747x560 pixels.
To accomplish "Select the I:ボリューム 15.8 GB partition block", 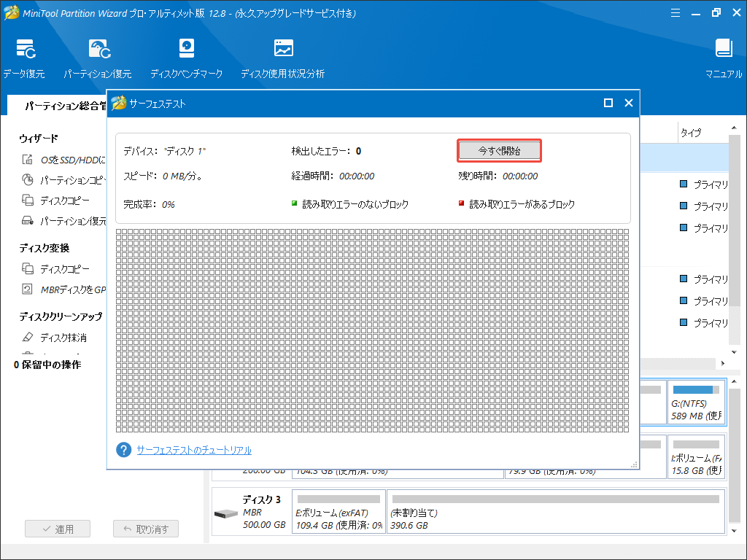I will pyautogui.click(x=697, y=456).
